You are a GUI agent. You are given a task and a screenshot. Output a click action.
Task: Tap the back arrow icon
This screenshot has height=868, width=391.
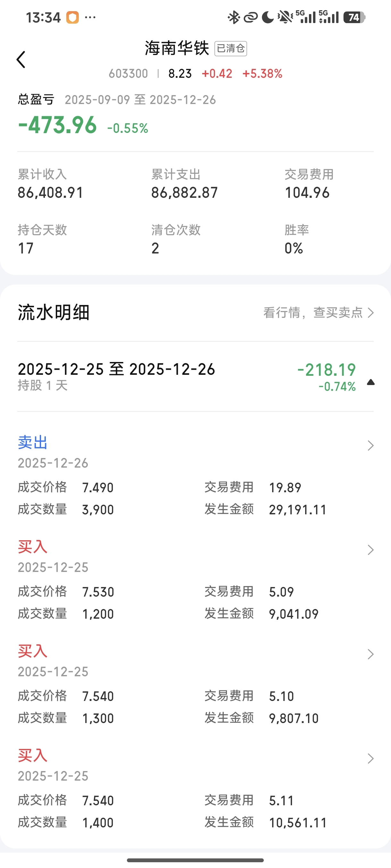point(21,60)
